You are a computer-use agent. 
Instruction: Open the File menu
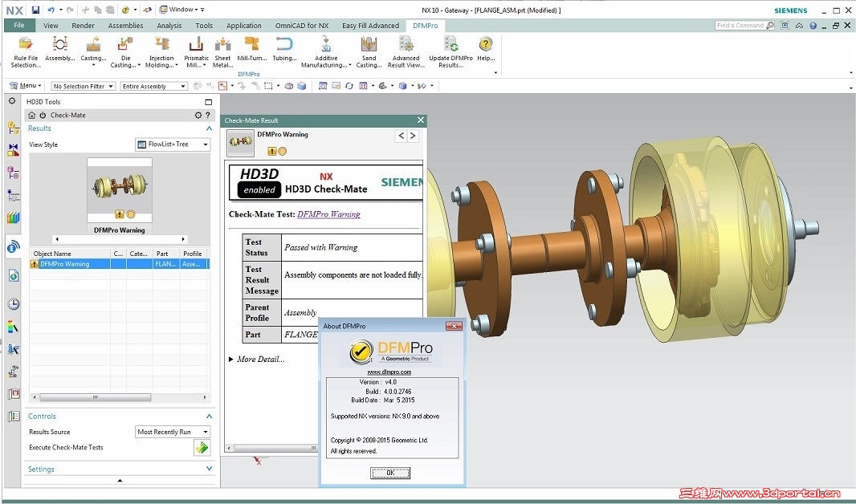pyautogui.click(x=19, y=25)
